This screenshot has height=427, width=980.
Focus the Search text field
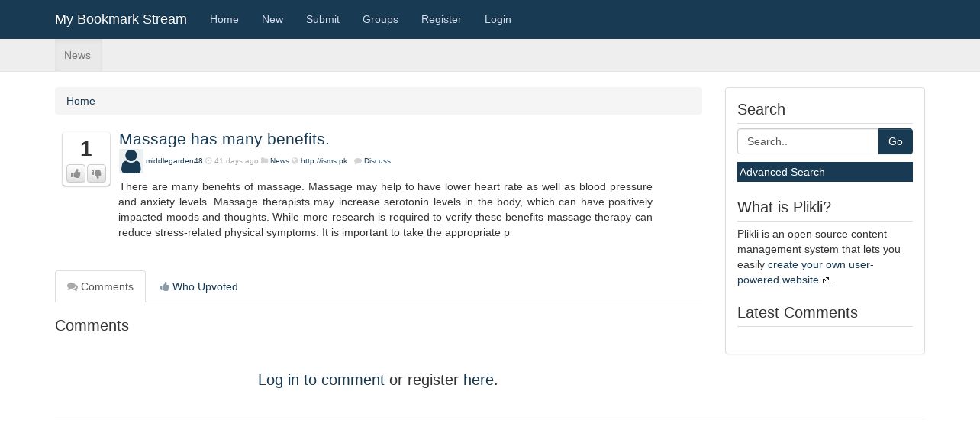point(808,141)
